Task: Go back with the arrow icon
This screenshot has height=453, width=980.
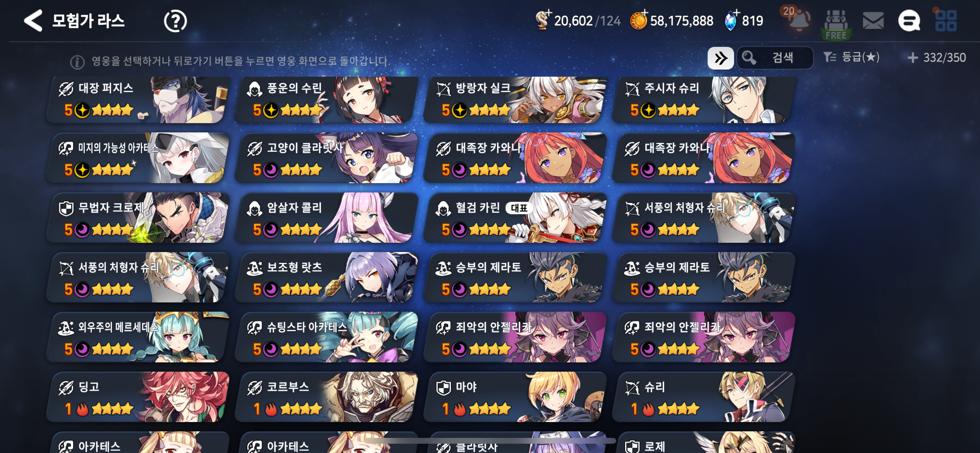Action: pyautogui.click(x=33, y=21)
